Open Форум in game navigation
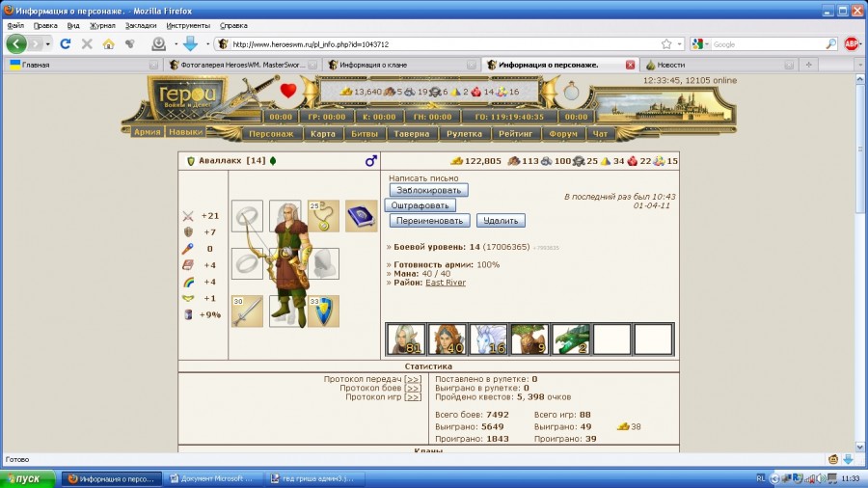 (x=562, y=133)
